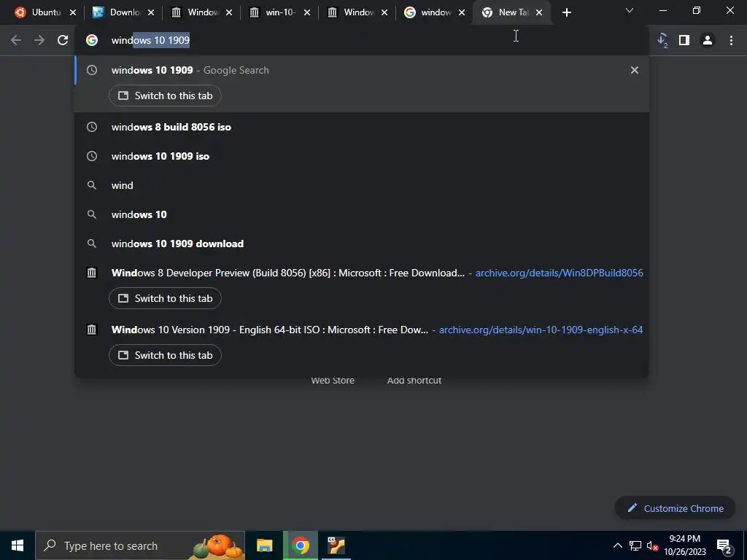The width and height of the screenshot is (747, 560).
Task: Open the Windows 8 Developer Preview archive.org suggestion
Action: [362, 273]
